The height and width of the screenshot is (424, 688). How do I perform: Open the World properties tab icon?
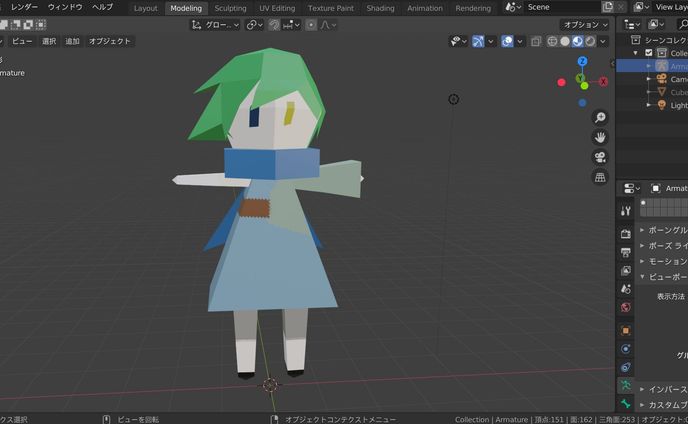point(626,307)
